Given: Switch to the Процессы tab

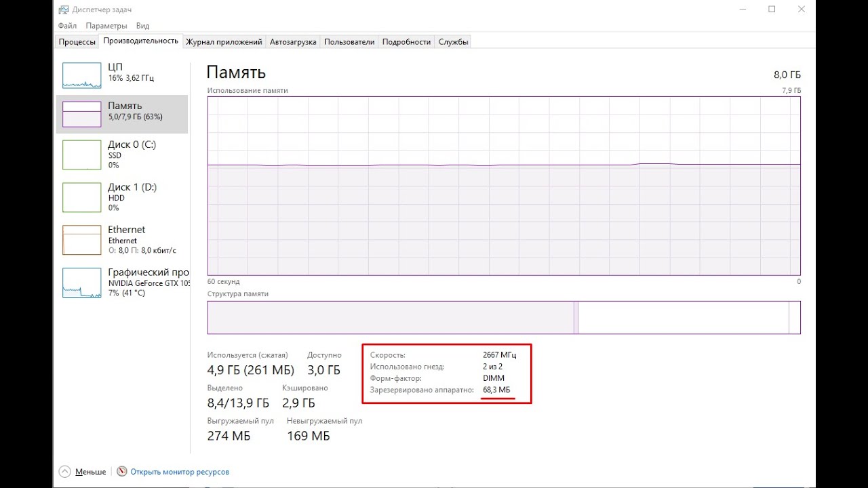Looking at the screenshot, I should (x=77, y=42).
